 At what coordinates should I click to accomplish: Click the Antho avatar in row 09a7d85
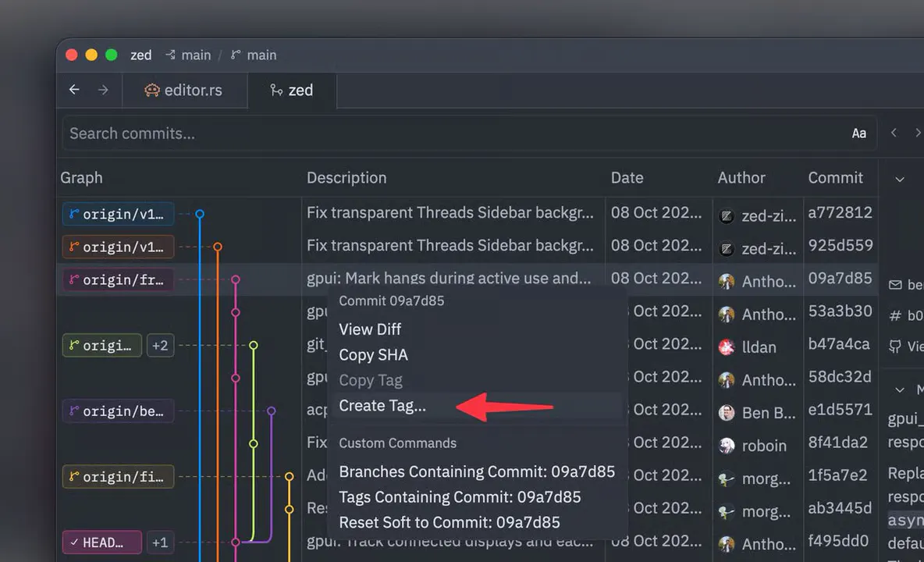pyautogui.click(x=727, y=282)
